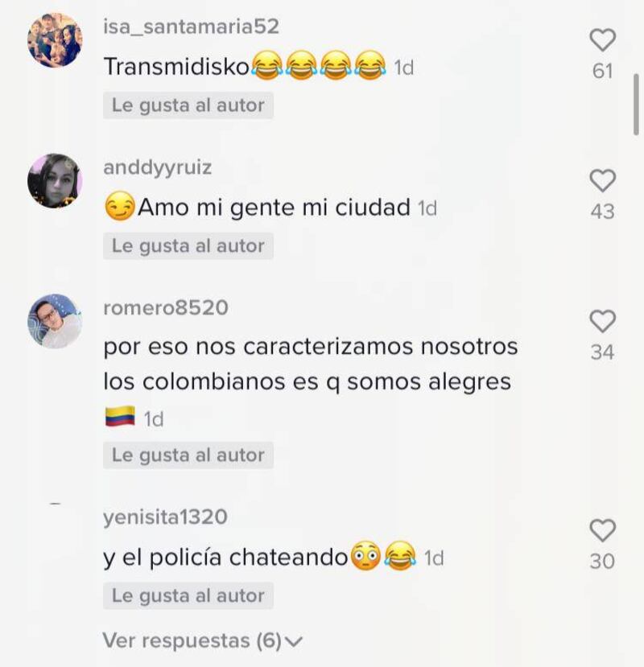Open username isa_santamaria52 profile link

click(x=191, y=27)
